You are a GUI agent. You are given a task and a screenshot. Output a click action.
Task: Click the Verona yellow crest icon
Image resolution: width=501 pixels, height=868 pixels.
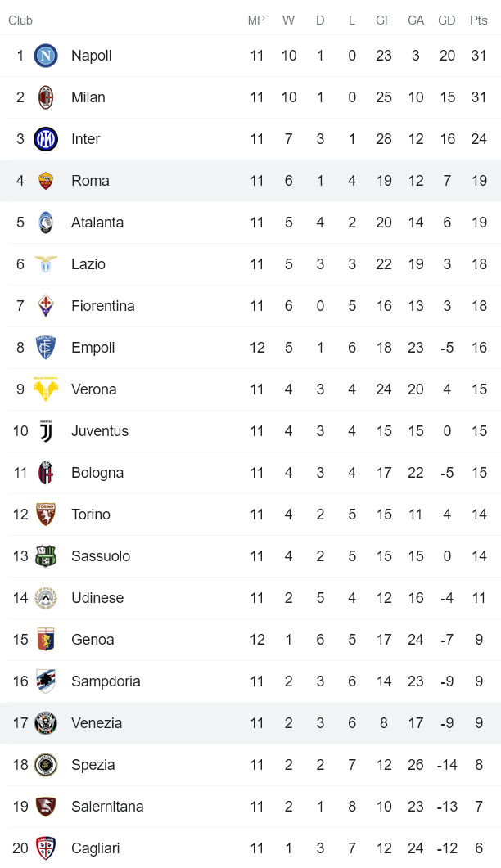pyautogui.click(x=46, y=389)
